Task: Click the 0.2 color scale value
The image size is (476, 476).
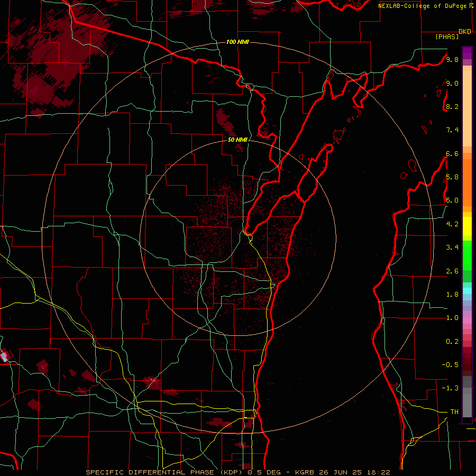Action: [x=452, y=342]
